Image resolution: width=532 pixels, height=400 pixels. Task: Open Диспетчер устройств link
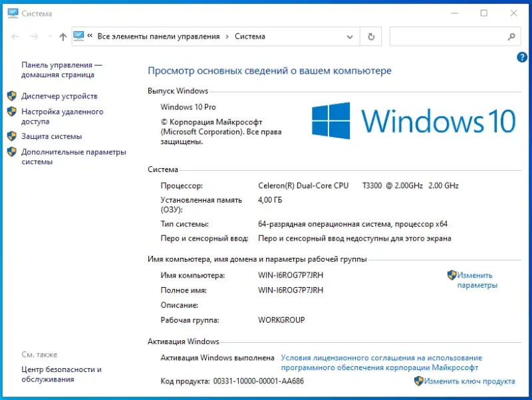coord(59,96)
